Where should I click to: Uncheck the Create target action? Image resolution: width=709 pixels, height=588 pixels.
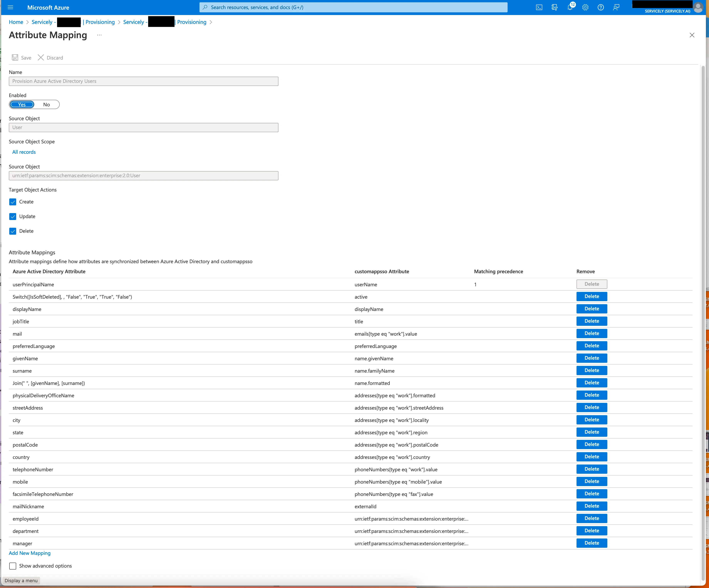pyautogui.click(x=13, y=202)
